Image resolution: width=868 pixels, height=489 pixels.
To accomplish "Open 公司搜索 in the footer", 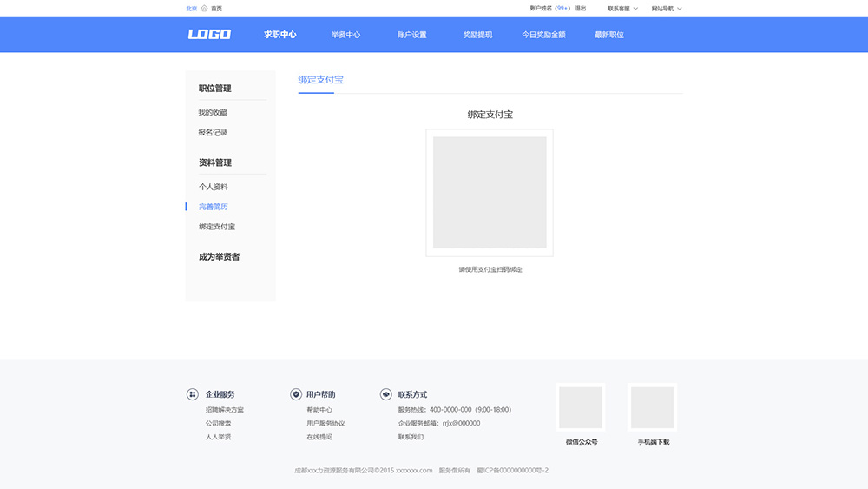I will click(218, 423).
